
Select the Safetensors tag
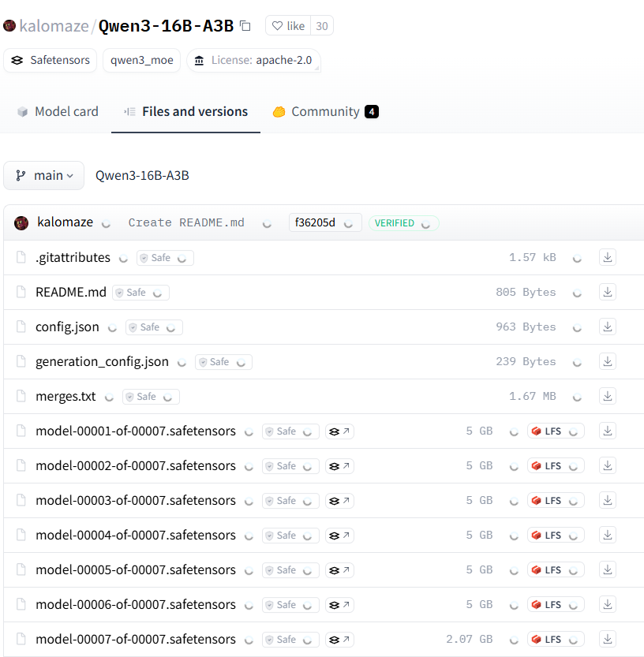[x=51, y=60]
